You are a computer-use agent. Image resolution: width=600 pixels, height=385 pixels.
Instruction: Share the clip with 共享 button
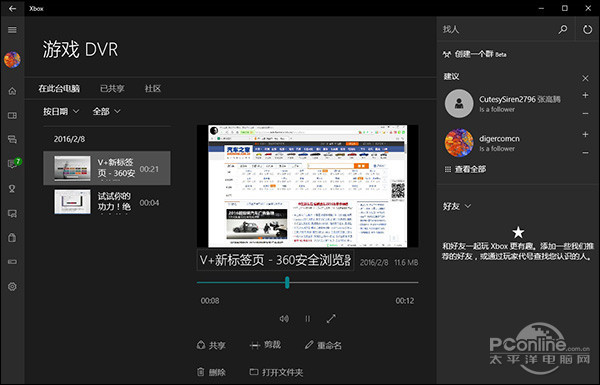(211, 345)
